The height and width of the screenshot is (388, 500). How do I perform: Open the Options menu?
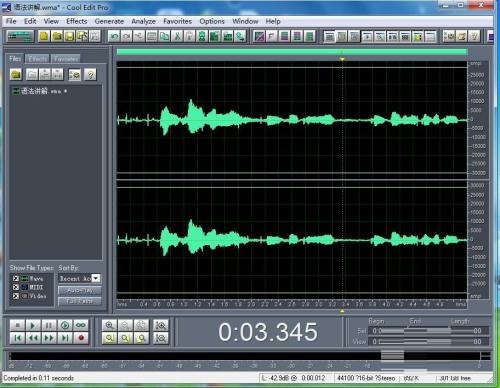pyautogui.click(x=212, y=21)
